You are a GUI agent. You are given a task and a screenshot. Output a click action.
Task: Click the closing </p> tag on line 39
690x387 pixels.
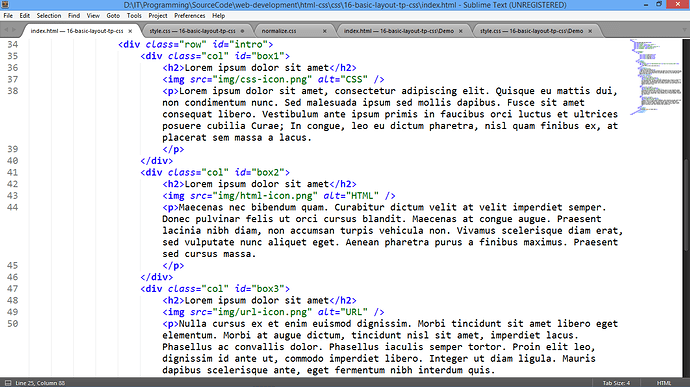[173, 149]
